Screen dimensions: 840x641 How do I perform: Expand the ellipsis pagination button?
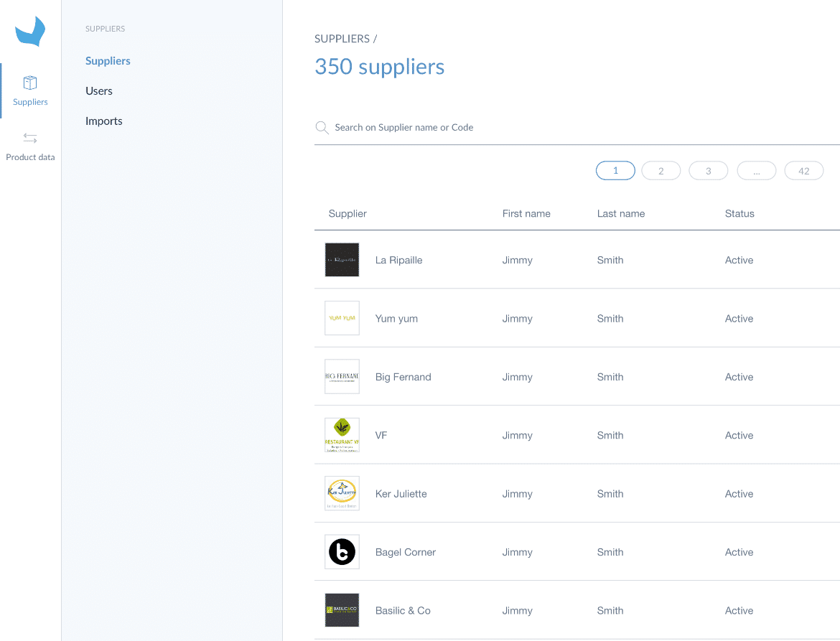(756, 171)
